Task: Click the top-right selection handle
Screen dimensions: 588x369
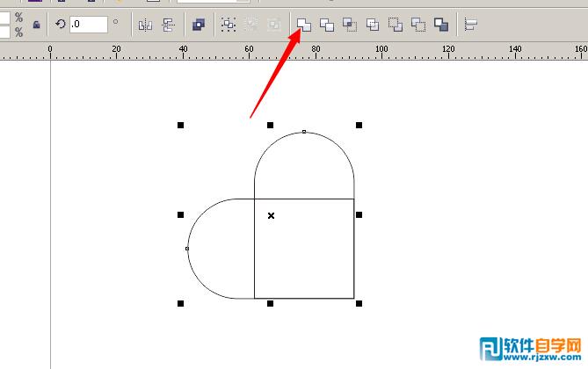Action: coord(359,126)
